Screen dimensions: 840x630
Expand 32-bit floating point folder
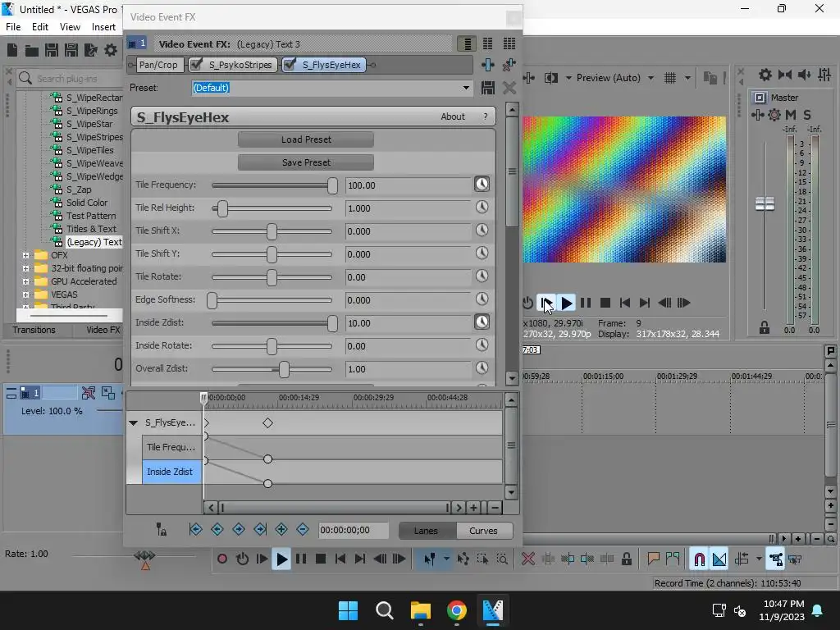[x=25, y=268]
